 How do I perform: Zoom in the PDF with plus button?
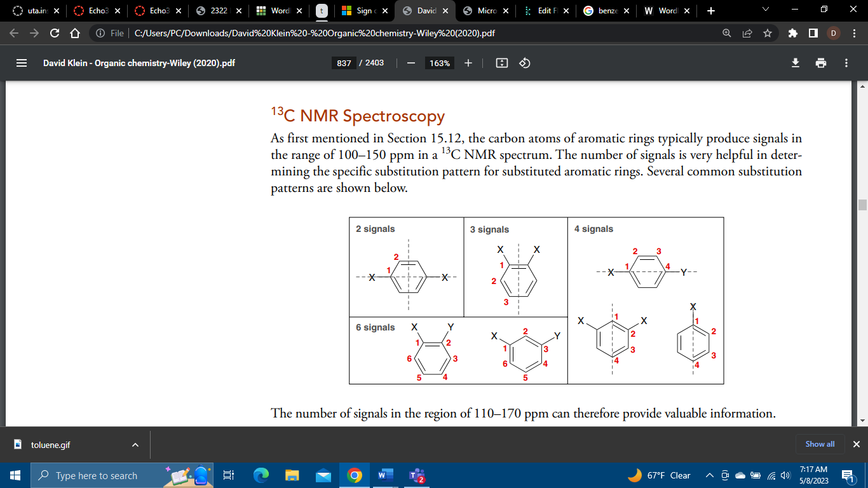(x=468, y=63)
